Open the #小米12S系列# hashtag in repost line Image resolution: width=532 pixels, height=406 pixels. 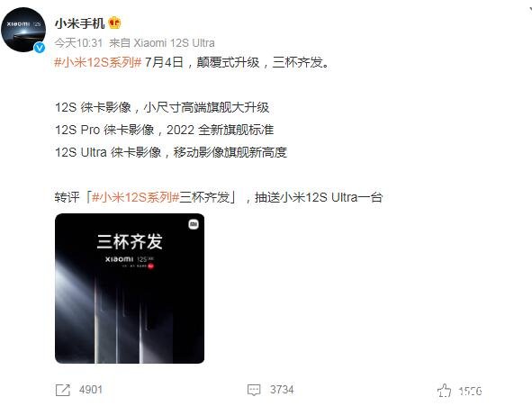(x=135, y=197)
